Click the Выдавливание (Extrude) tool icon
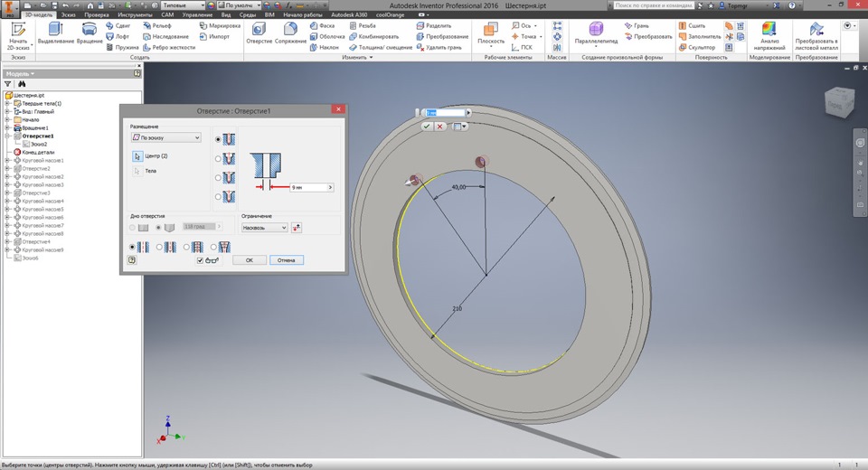This screenshot has height=470, width=868. click(x=56, y=31)
